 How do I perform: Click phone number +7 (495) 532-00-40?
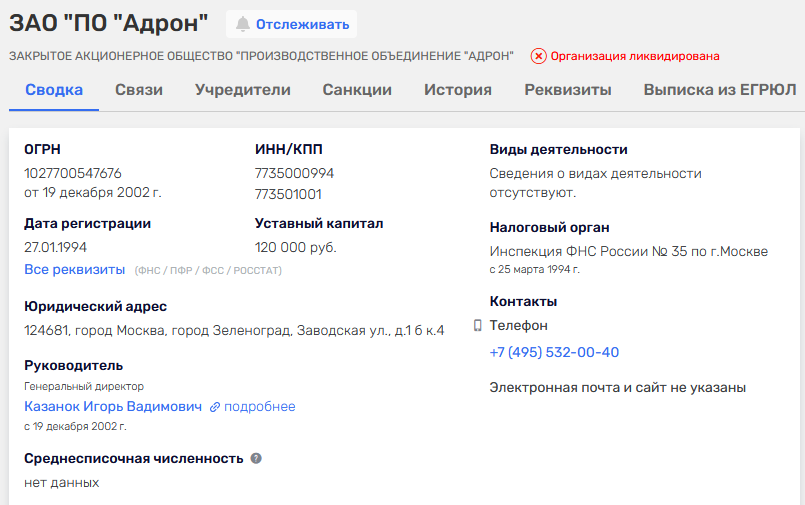click(554, 353)
